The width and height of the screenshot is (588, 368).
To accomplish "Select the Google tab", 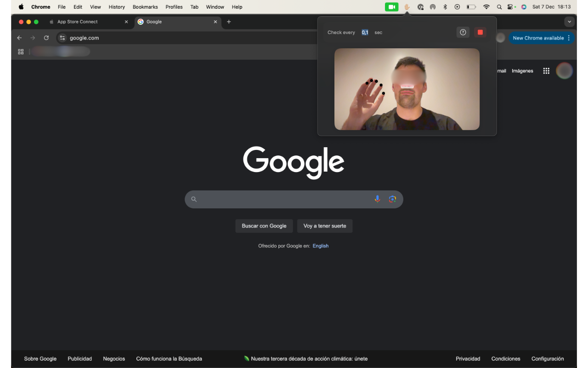I will pyautogui.click(x=177, y=22).
